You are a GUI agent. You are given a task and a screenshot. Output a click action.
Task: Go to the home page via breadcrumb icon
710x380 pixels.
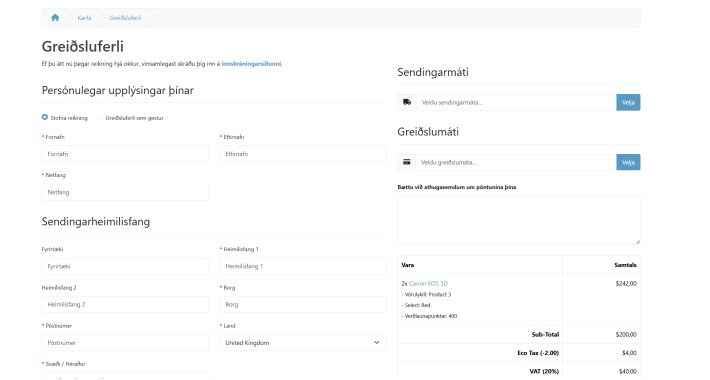pos(55,18)
